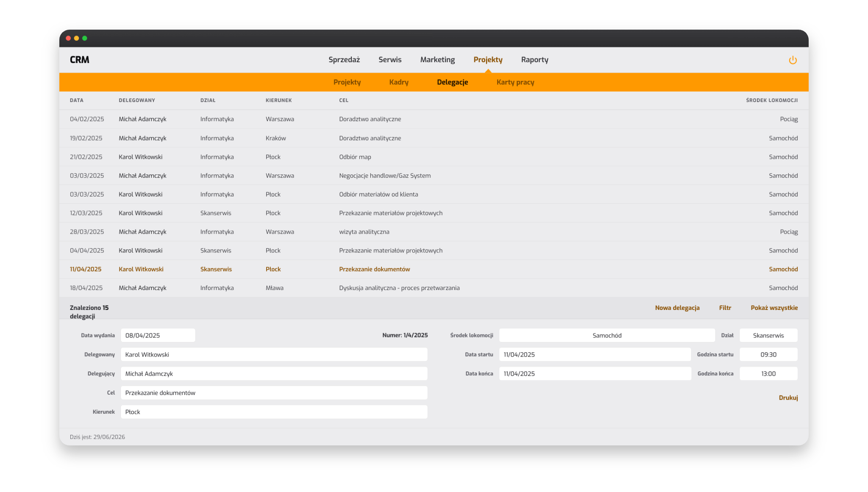Sort by the DATA column header
Viewport: 868px width, 492px height.
(x=76, y=100)
